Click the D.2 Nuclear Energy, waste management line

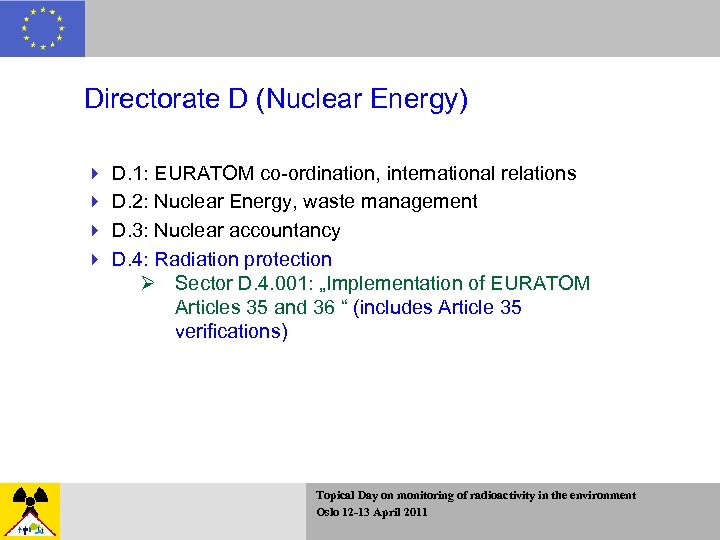pos(294,202)
